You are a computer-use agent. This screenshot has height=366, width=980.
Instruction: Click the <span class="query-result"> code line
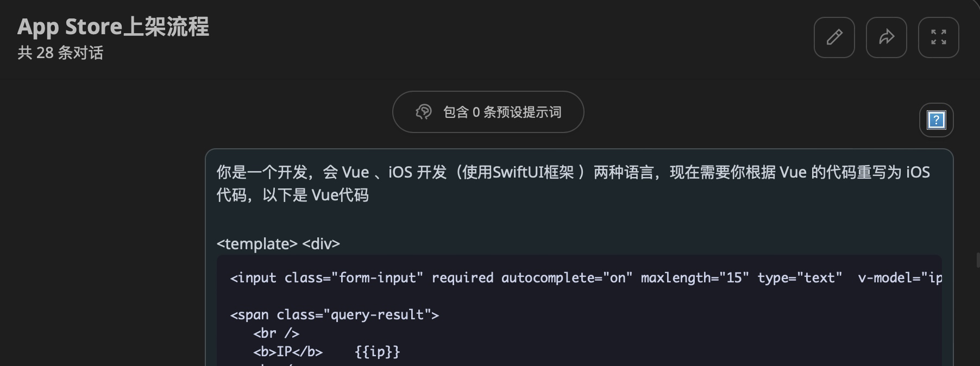click(x=334, y=315)
